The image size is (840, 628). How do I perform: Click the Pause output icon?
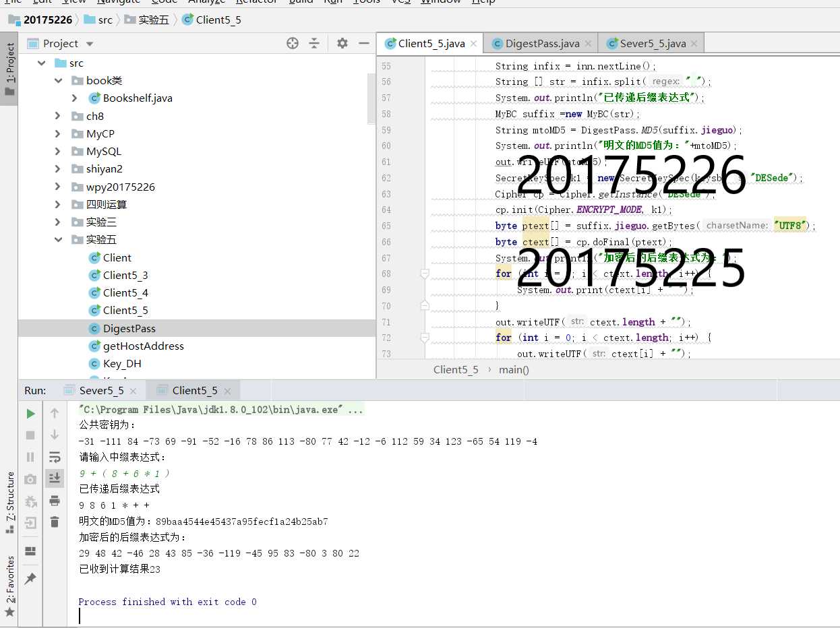tap(30, 457)
